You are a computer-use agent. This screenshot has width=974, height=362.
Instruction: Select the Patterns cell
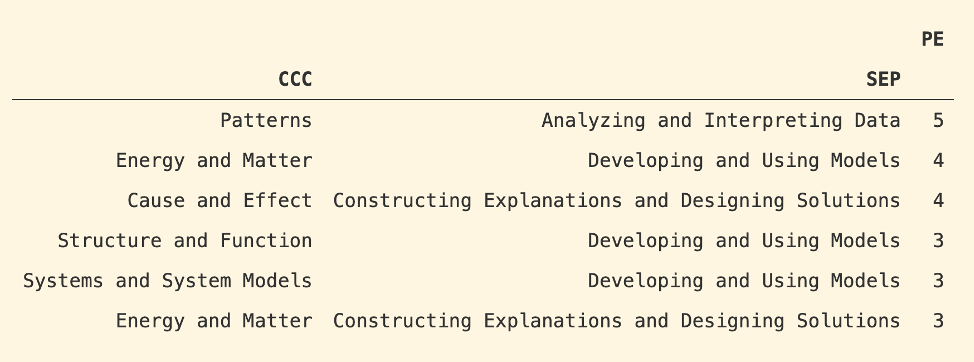point(266,120)
